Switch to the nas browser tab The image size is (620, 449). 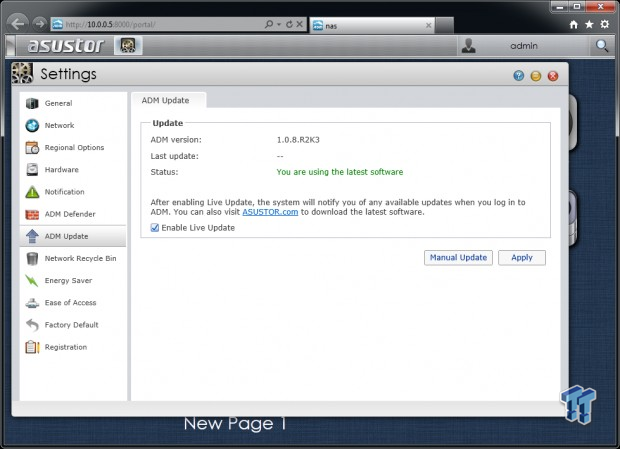(x=372, y=26)
